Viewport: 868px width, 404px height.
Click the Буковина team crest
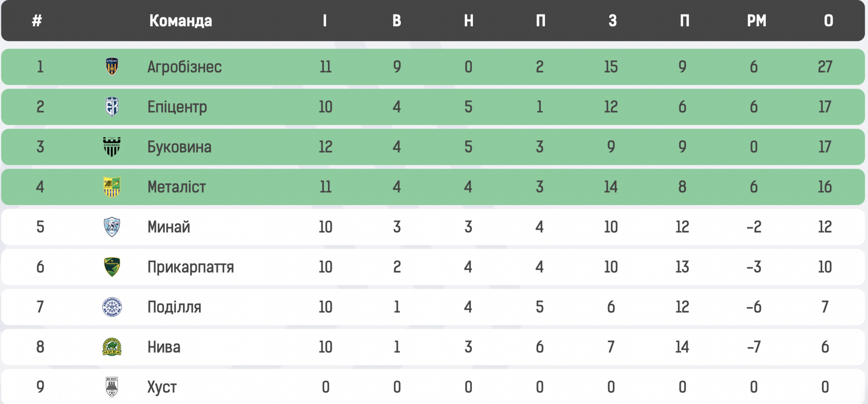112,147
